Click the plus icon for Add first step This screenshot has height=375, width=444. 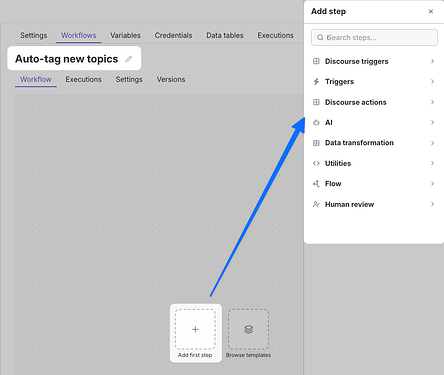click(x=195, y=329)
